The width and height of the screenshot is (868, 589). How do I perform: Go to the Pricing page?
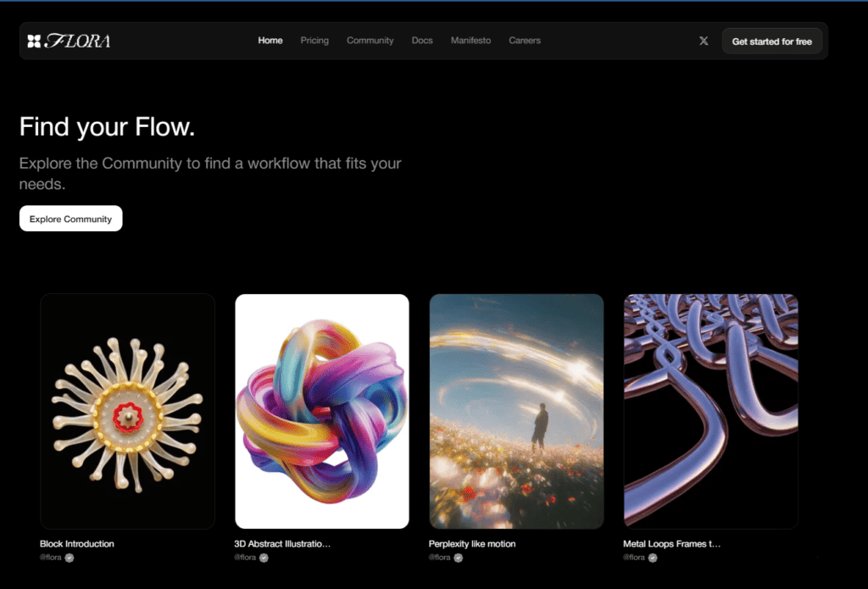click(x=314, y=41)
